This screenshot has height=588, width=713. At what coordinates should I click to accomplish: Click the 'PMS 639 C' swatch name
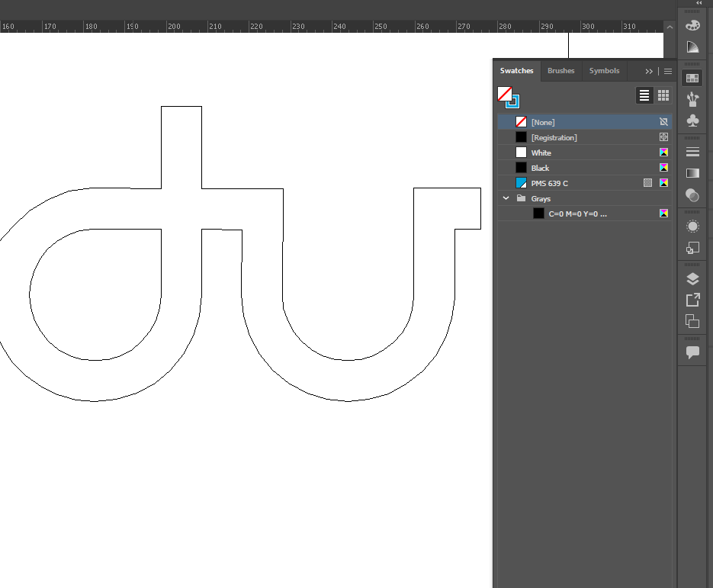click(549, 183)
